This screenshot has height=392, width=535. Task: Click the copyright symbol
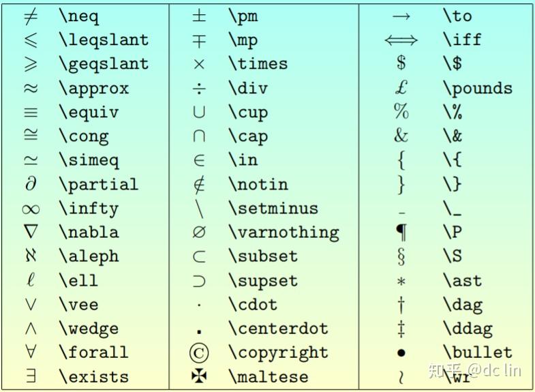198,353
